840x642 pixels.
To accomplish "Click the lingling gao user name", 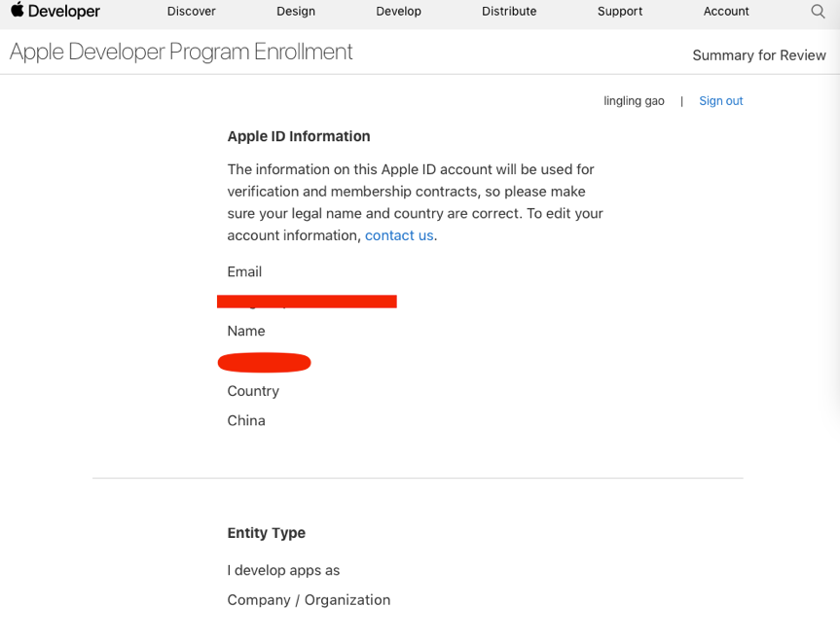I will pos(634,100).
